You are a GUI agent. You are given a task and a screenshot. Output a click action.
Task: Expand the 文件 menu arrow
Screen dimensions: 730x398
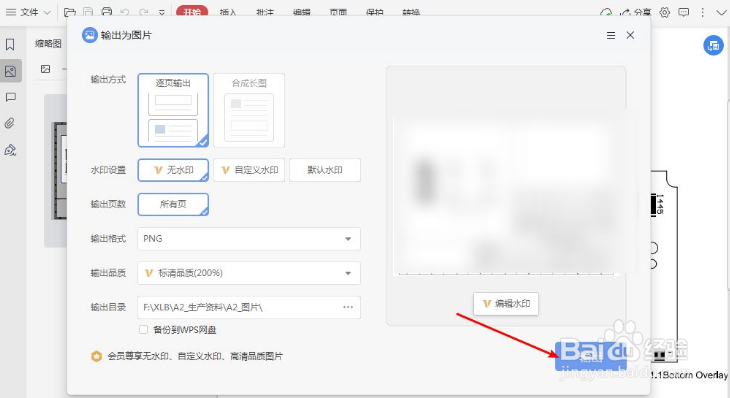click(47, 13)
